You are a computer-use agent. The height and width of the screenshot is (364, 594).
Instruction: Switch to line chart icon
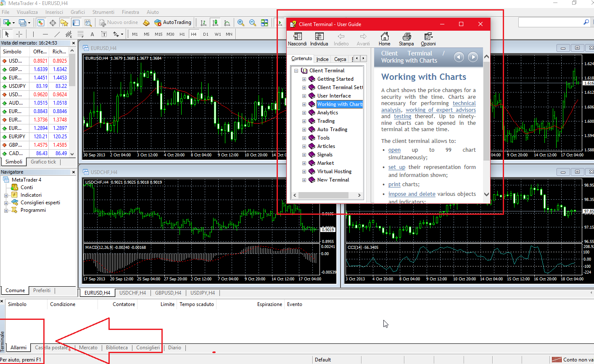click(x=227, y=23)
